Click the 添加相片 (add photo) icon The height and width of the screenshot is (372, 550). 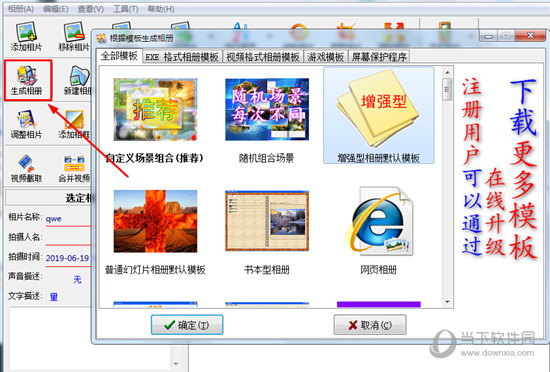(x=26, y=36)
